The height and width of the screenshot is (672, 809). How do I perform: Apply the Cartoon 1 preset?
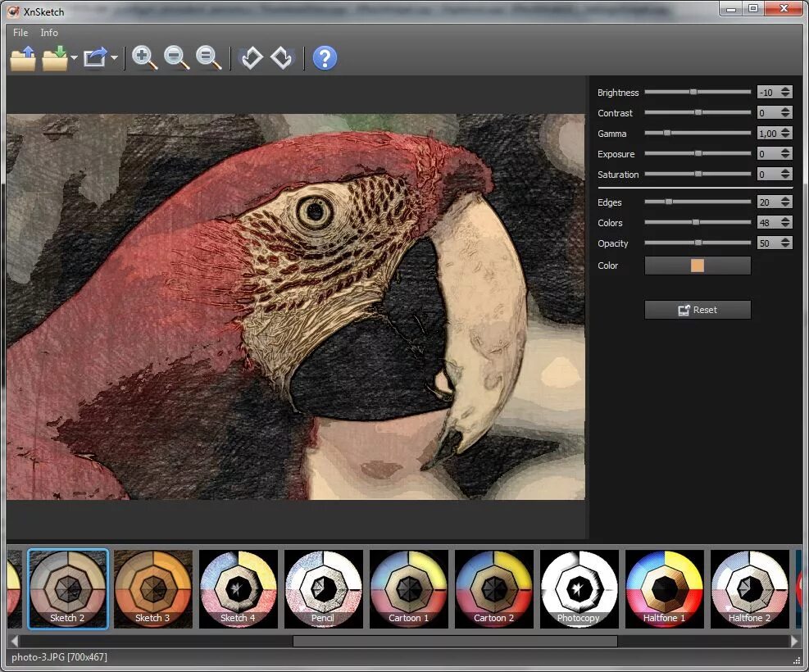pos(409,588)
